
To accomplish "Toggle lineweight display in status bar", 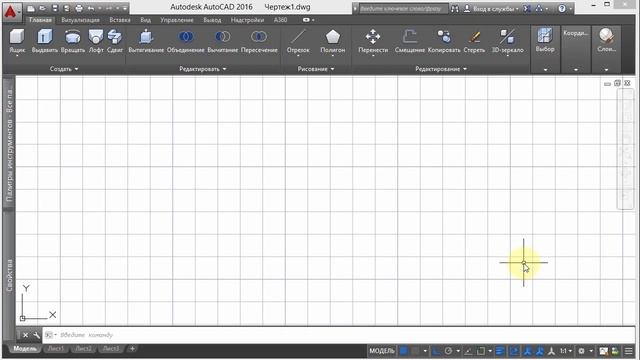I will [x=500, y=351].
